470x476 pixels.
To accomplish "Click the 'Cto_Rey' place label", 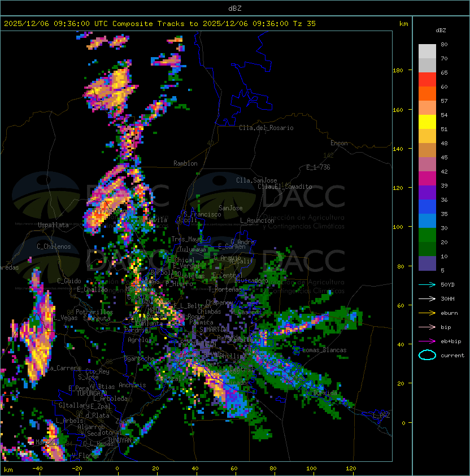I will [97, 371].
